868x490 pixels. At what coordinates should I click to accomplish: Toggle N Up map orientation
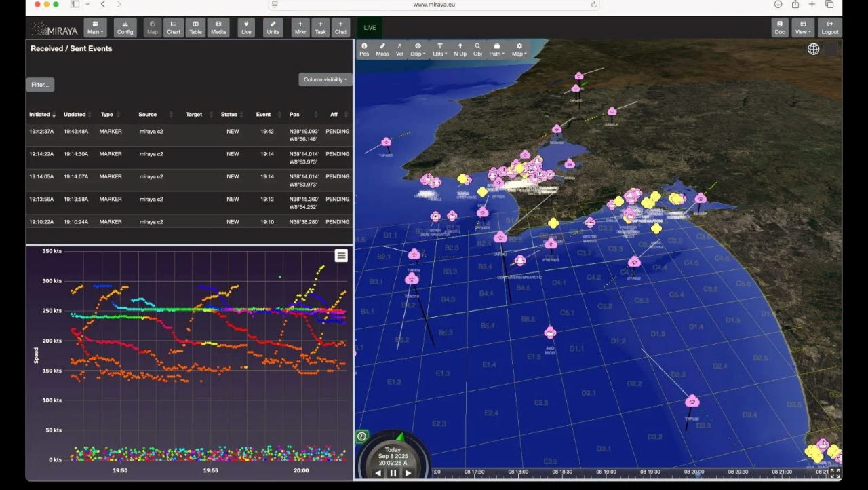point(460,50)
